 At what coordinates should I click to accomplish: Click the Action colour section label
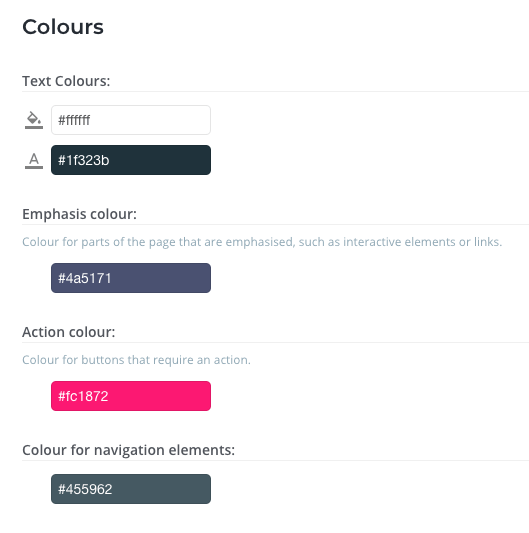point(69,332)
